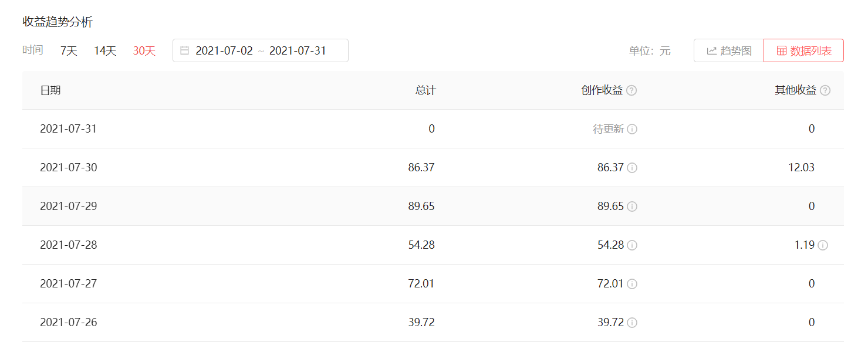Click info icon beside 54.28 creation revenue
The image size is (868, 342).
(x=632, y=245)
